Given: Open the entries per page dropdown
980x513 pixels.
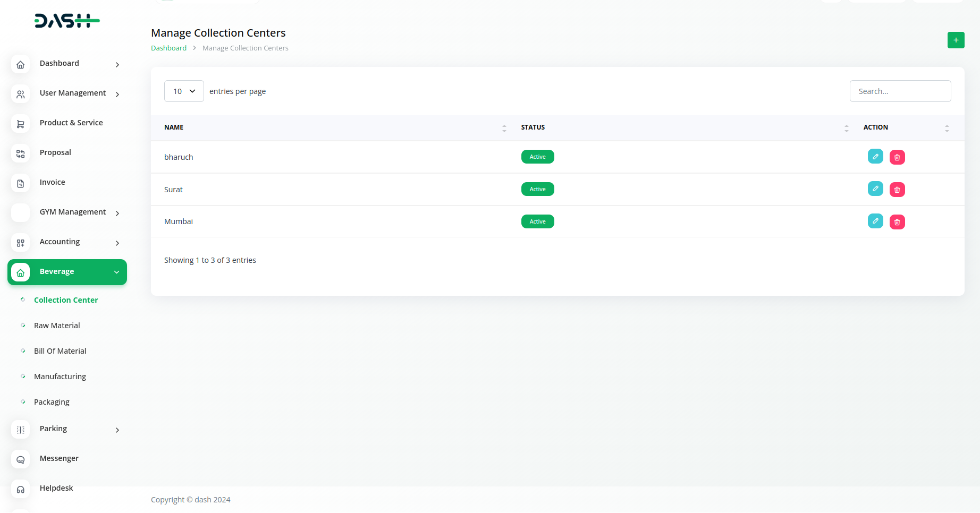Looking at the screenshot, I should point(184,91).
